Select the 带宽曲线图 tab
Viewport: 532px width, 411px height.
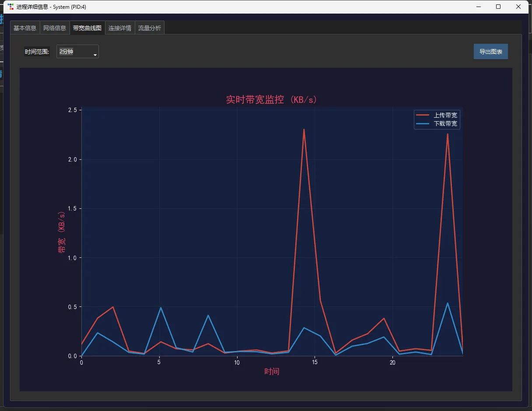(x=87, y=28)
